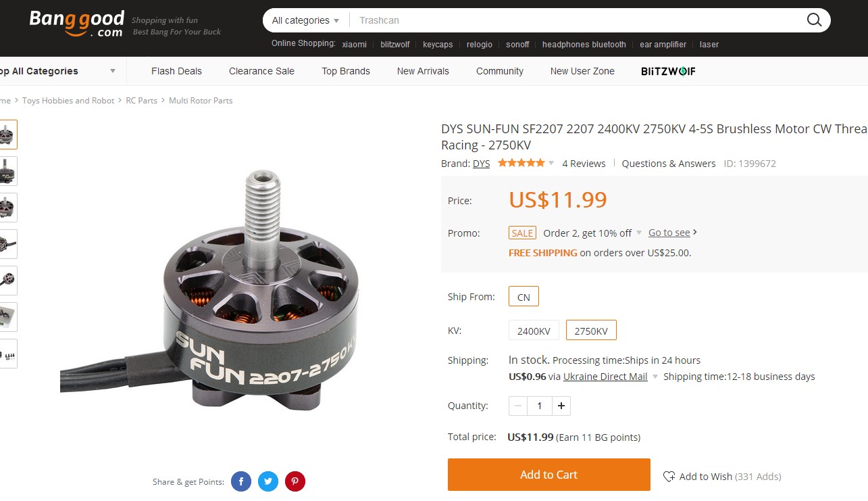Open the Questions & Answers link
The height and width of the screenshot is (501, 868).
[669, 164]
